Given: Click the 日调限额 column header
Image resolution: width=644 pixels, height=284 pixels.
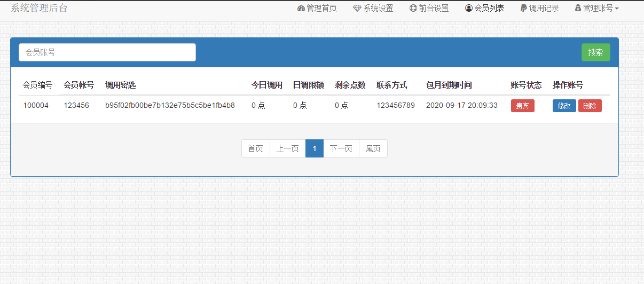Looking at the screenshot, I should tap(309, 85).
